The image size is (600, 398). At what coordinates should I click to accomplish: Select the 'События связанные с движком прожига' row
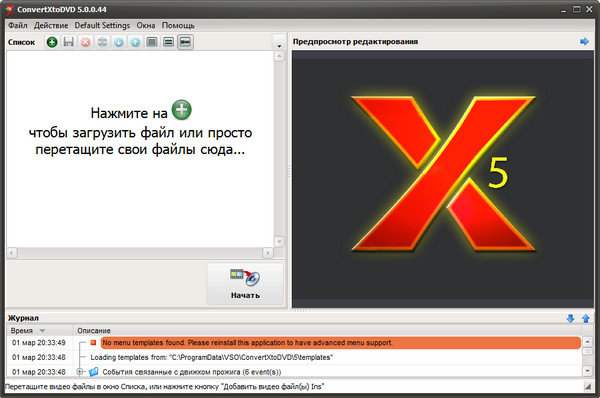(x=192, y=372)
